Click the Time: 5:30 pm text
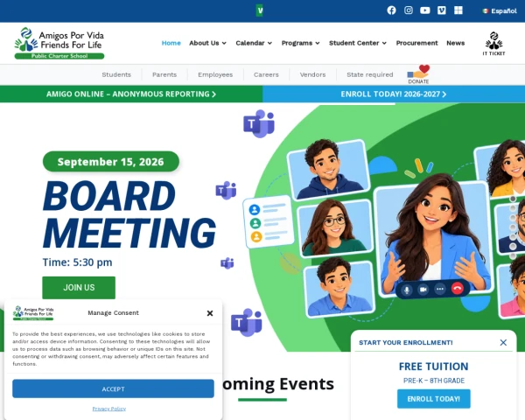This screenshot has height=420, width=525. coord(77,262)
